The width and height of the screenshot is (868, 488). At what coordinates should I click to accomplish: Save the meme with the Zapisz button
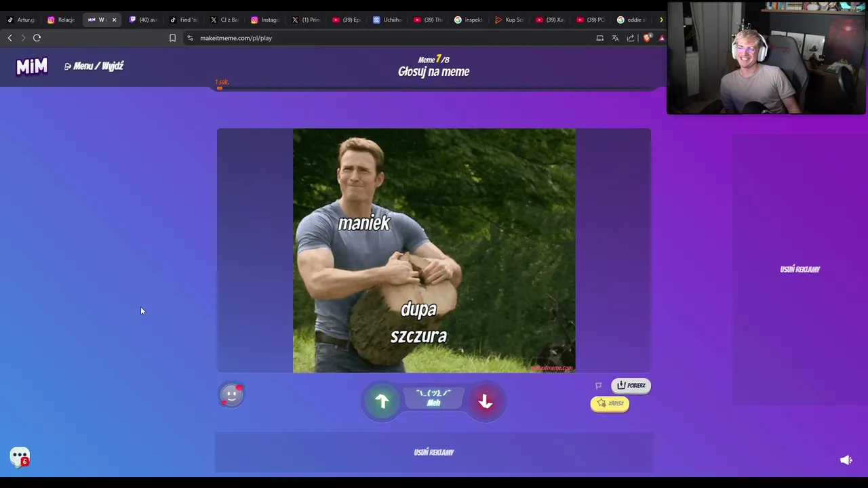[x=610, y=403]
